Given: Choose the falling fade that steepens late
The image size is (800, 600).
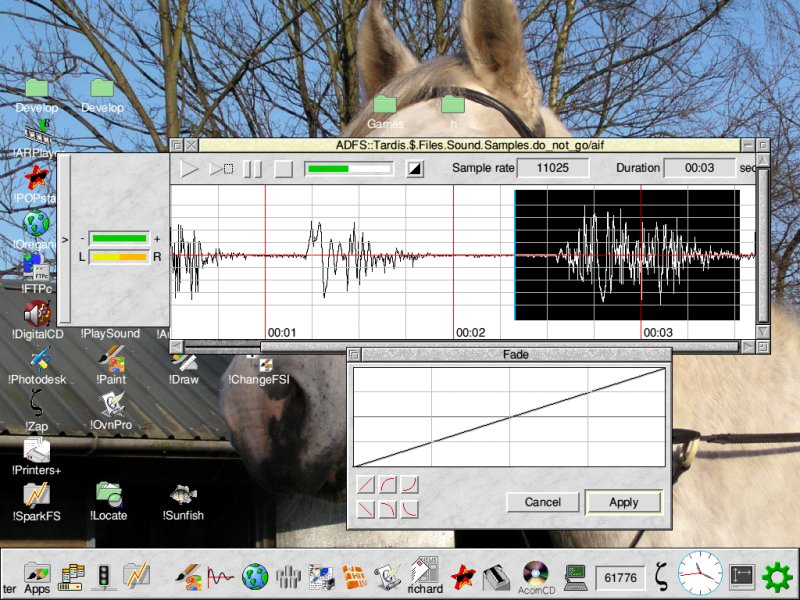Looking at the screenshot, I should coord(388,509).
